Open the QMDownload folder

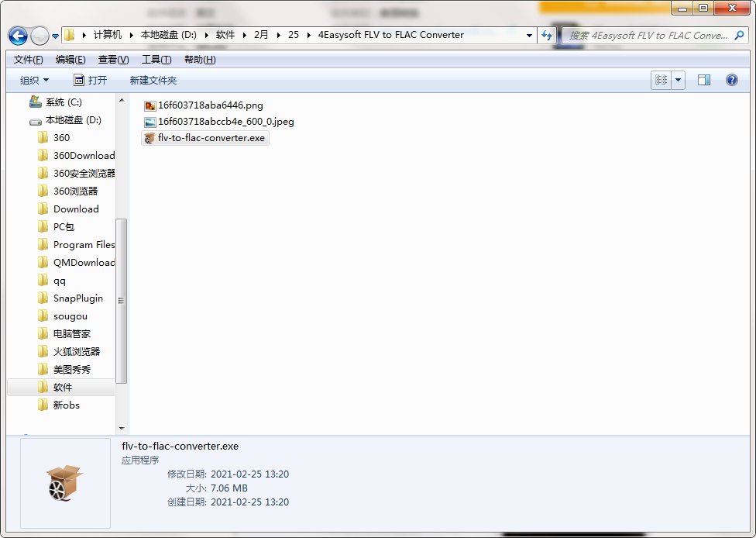(76, 263)
